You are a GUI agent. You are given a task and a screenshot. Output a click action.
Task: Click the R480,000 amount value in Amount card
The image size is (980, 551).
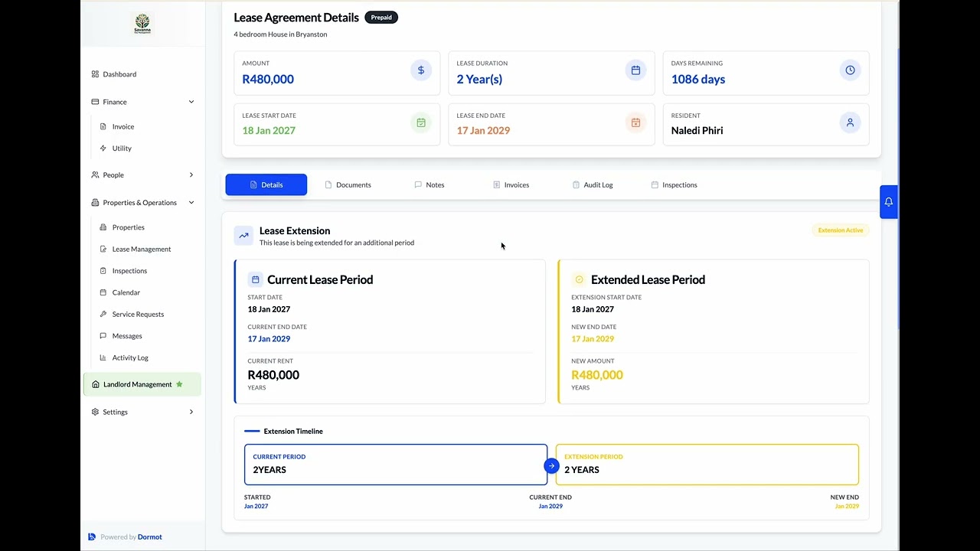click(x=268, y=79)
